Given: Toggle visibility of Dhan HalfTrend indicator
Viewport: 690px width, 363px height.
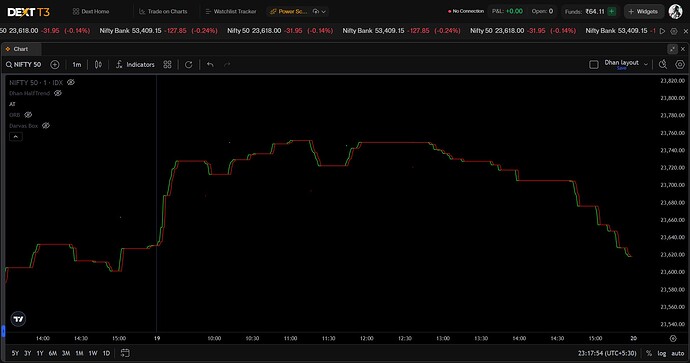Looking at the screenshot, I should tap(58, 93).
